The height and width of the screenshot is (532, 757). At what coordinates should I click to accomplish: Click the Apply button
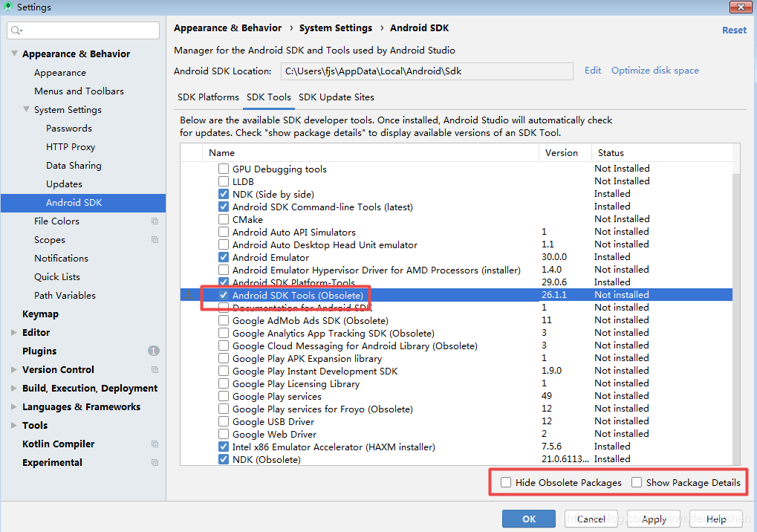[654, 519]
